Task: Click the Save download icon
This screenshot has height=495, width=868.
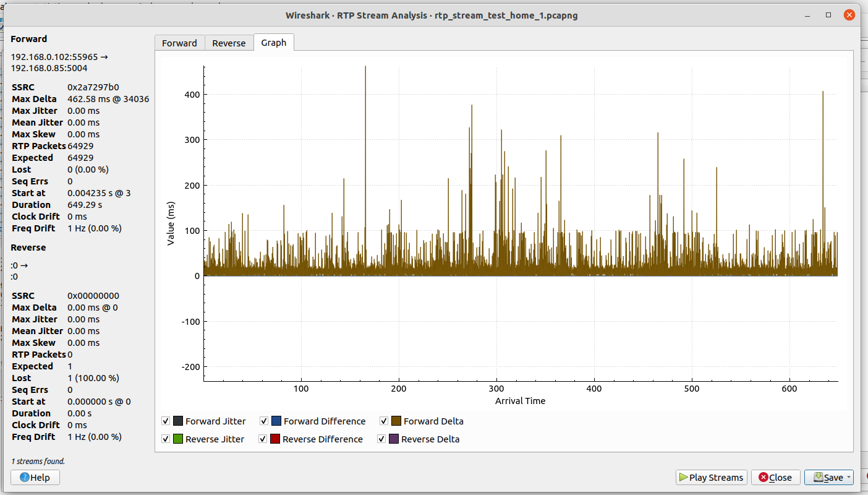Action: click(x=818, y=477)
